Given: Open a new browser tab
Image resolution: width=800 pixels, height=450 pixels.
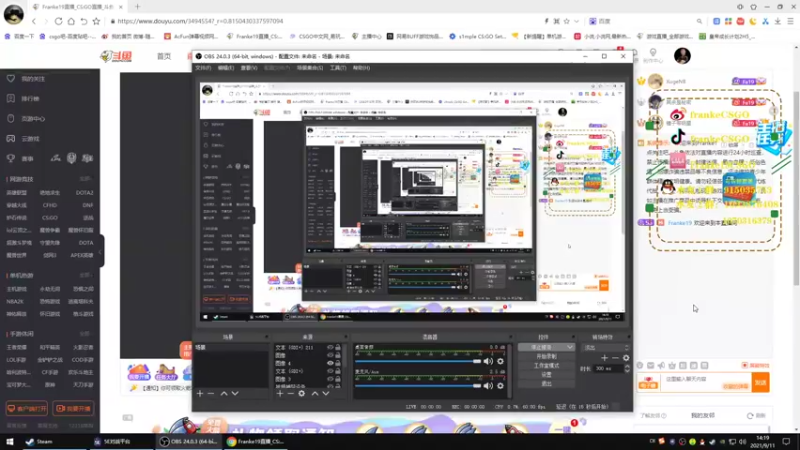Looking at the screenshot, I should click(x=137, y=7).
